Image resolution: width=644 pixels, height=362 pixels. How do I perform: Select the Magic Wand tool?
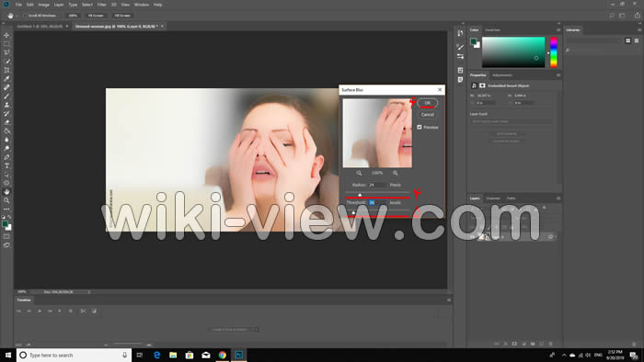(x=6, y=62)
